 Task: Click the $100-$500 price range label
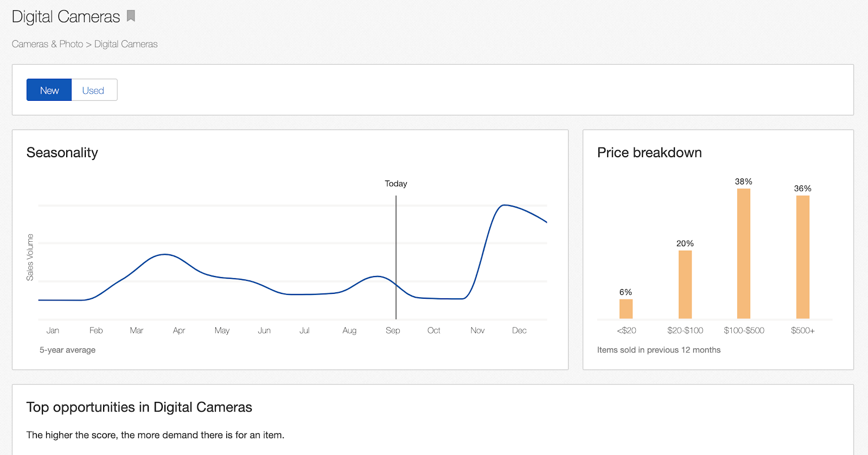[x=744, y=330]
